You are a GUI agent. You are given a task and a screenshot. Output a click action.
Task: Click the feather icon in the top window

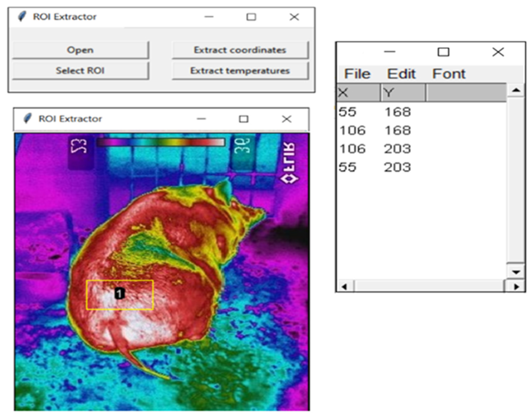coord(22,17)
